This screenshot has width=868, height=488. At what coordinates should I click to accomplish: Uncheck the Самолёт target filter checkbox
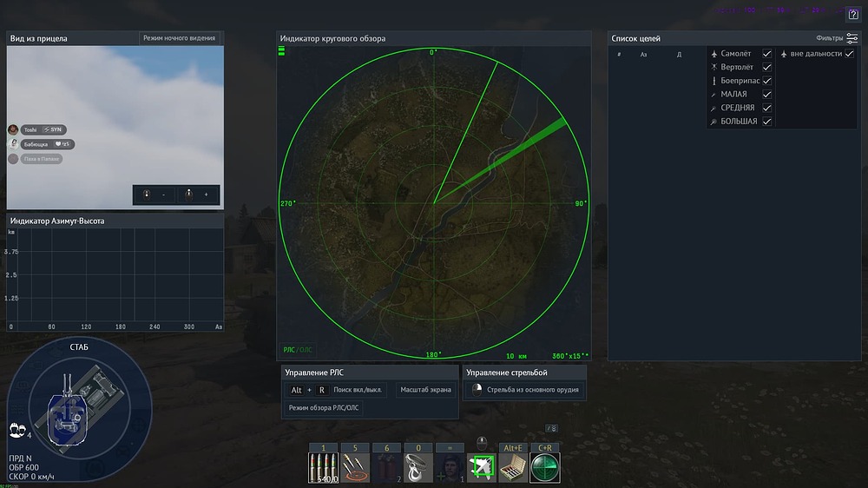point(766,54)
